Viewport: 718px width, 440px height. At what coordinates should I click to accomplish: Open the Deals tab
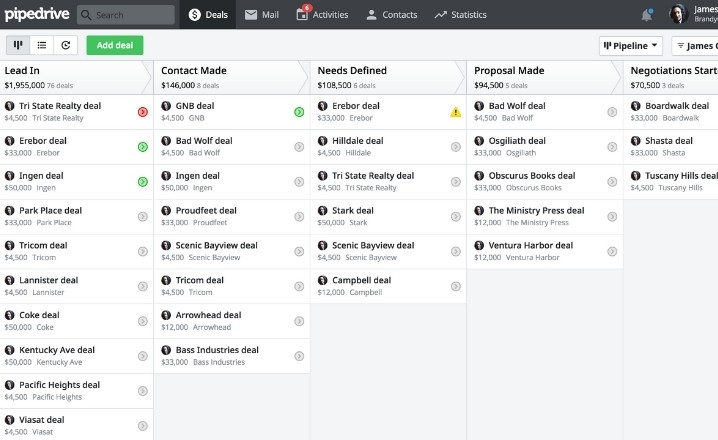(x=208, y=15)
